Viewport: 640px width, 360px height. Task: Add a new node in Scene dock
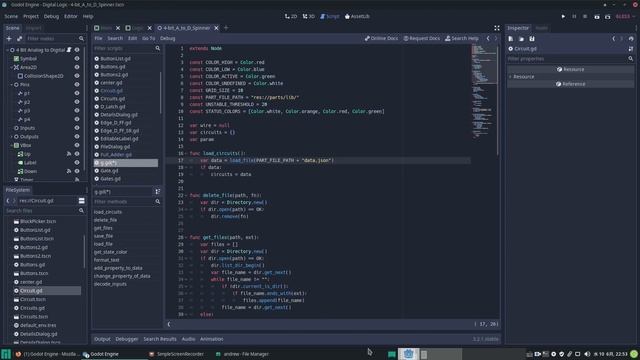[x=9, y=38]
